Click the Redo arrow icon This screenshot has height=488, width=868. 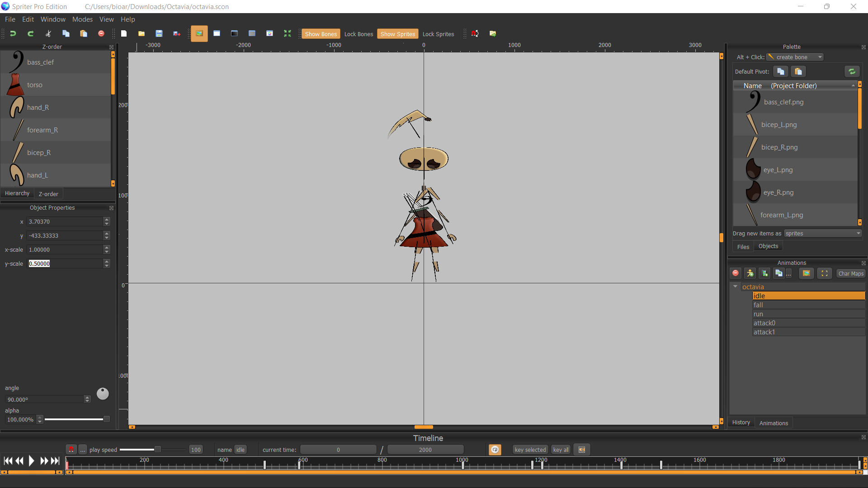31,33
